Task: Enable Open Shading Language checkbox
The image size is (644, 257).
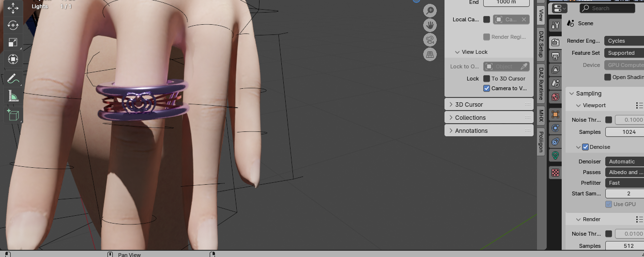Action: point(608,77)
